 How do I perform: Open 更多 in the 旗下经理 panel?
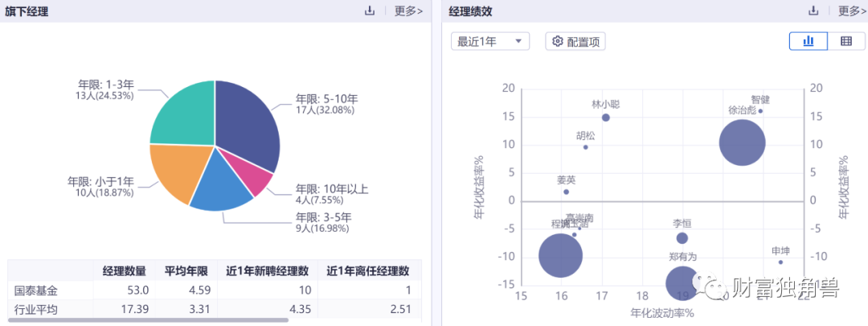click(408, 10)
